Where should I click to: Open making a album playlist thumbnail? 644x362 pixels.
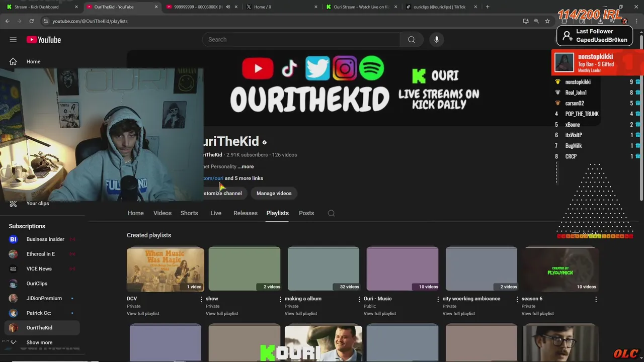point(324,269)
